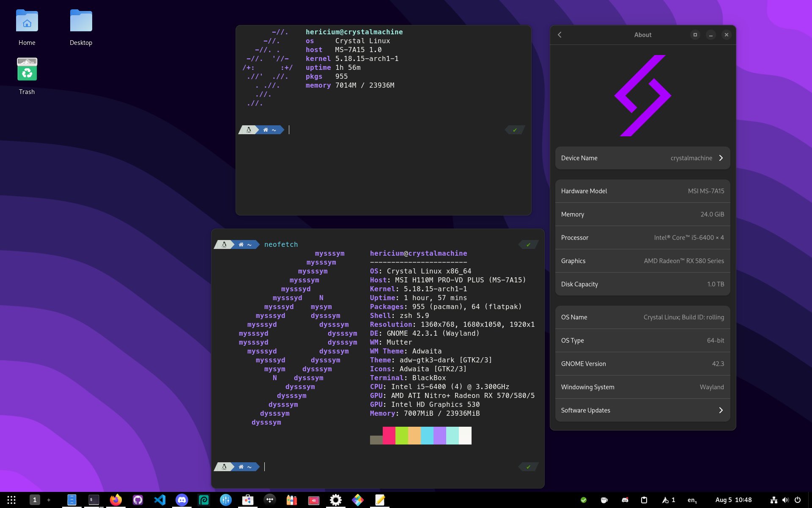Click the Discord icon in taskbar
Viewport: 812px width, 508px height.
[x=182, y=499]
